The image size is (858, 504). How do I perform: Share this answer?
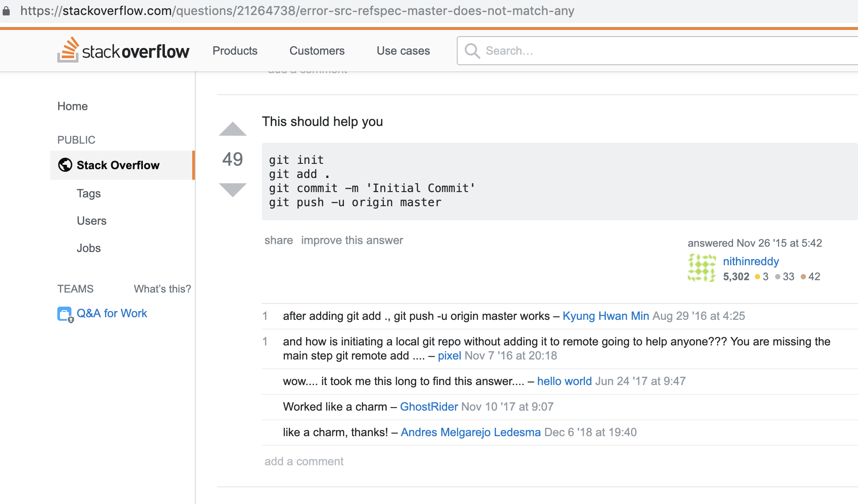click(x=278, y=240)
